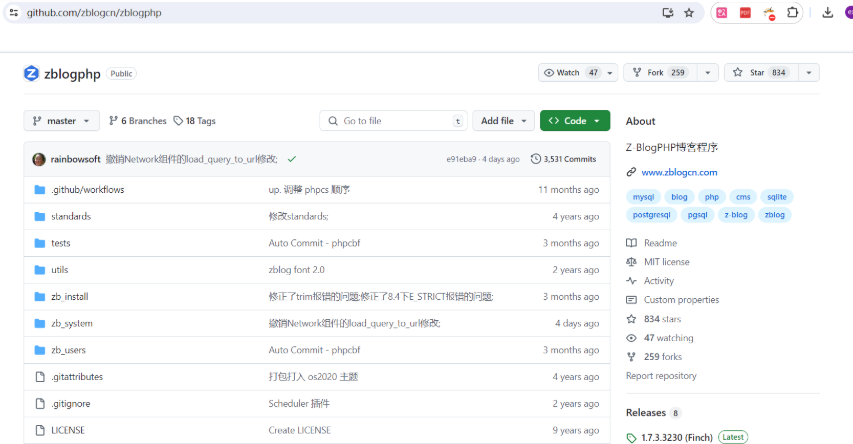Expand the master branch dropdown
This screenshot has height=444, width=853.
(61, 121)
